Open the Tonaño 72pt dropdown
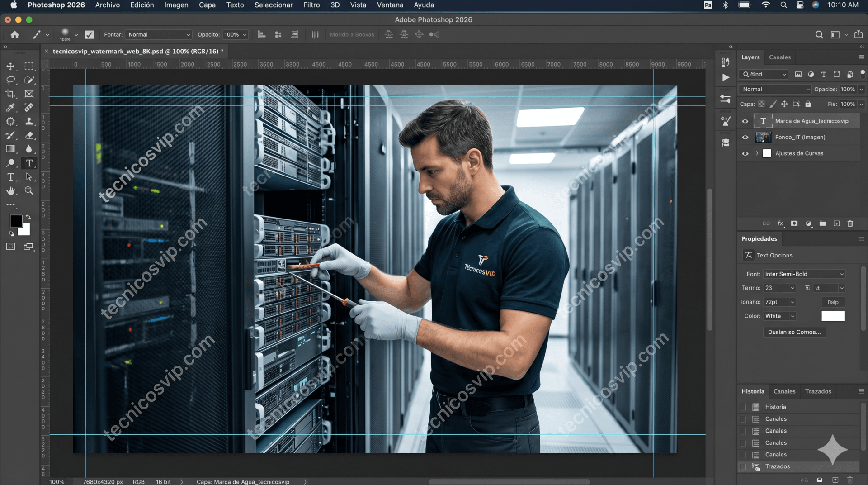The image size is (868, 485). pos(779,302)
